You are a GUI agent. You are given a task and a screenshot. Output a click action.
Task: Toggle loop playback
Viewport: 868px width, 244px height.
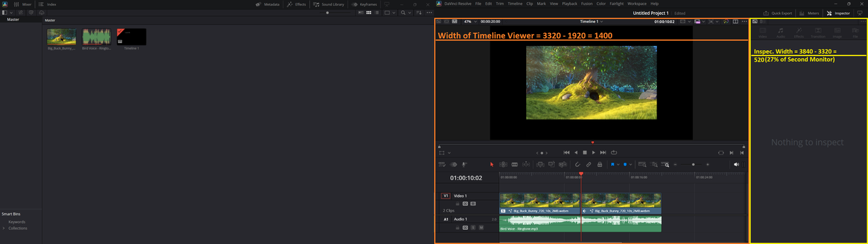click(x=614, y=152)
